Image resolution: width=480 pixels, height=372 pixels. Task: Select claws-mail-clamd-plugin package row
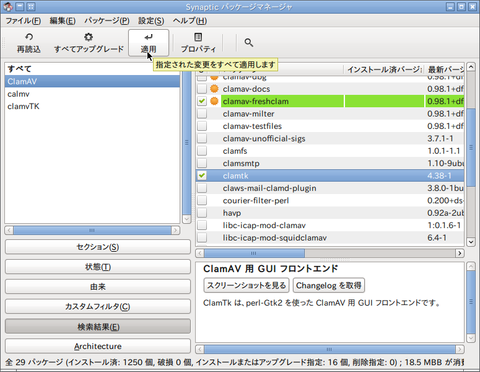coord(330,188)
